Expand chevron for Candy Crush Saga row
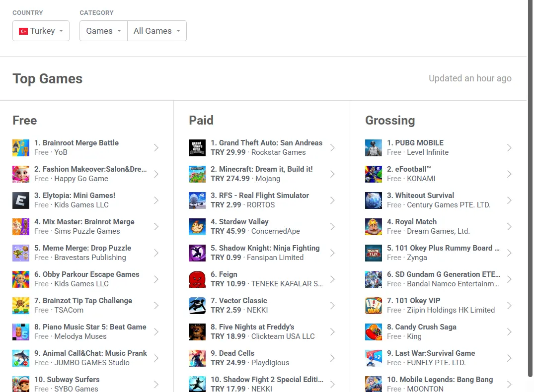534x392 pixels. pos(509,332)
